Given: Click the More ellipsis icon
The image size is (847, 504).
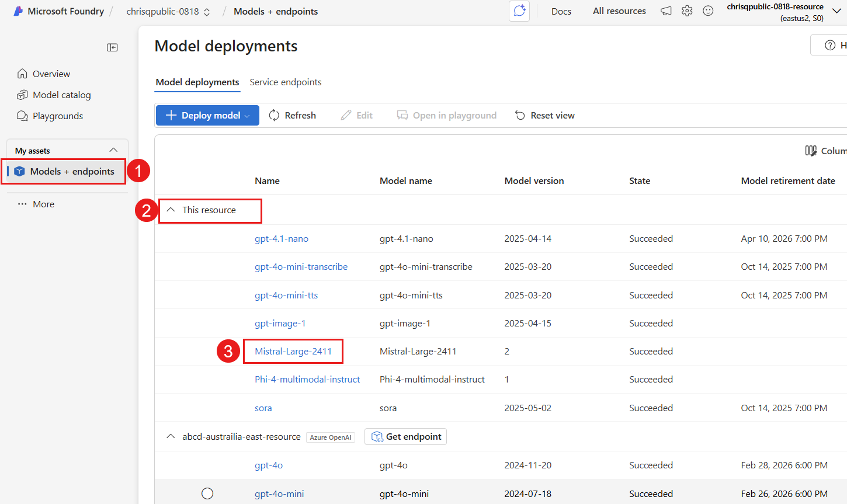Looking at the screenshot, I should click(x=22, y=204).
